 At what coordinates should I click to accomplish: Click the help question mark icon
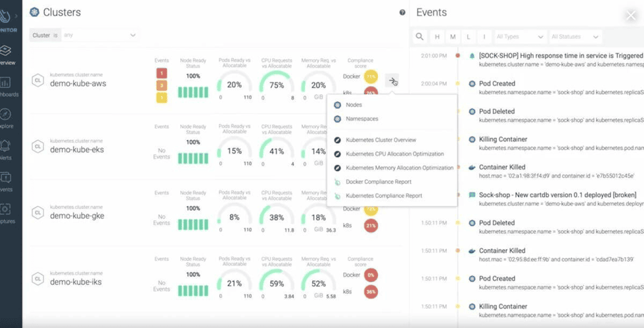tap(402, 12)
